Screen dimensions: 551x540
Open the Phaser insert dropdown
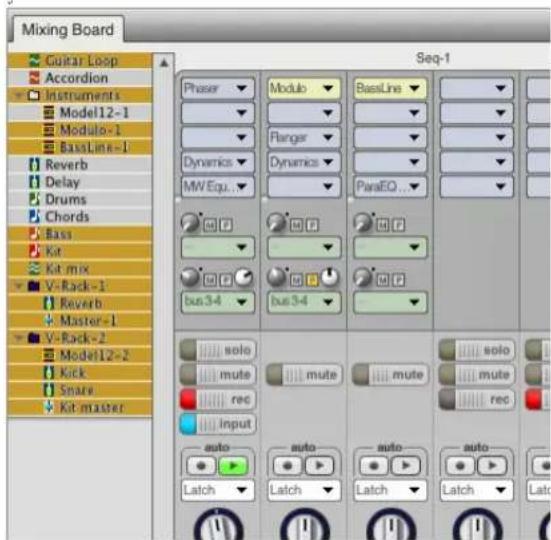pos(218,88)
